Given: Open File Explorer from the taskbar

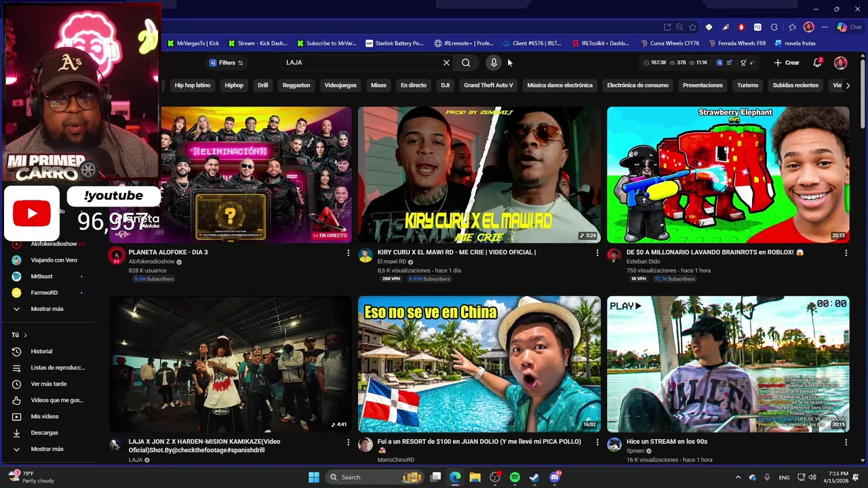Looking at the screenshot, I should click(475, 477).
